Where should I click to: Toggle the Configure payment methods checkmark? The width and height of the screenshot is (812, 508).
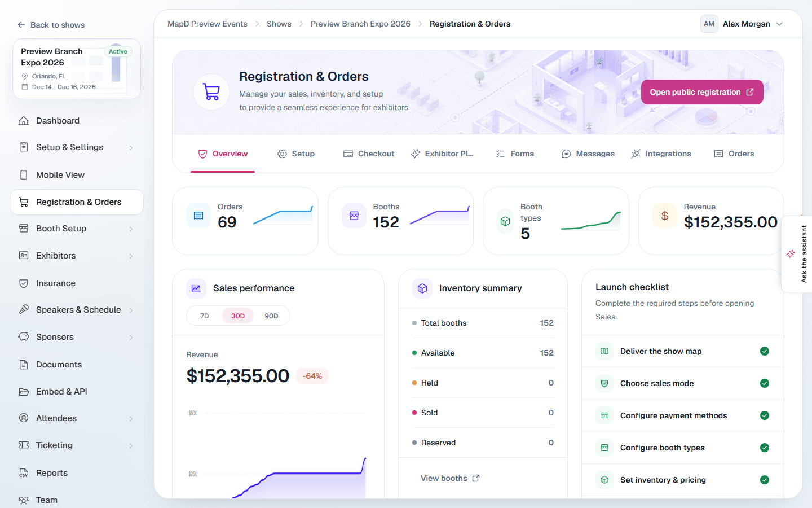pos(765,415)
